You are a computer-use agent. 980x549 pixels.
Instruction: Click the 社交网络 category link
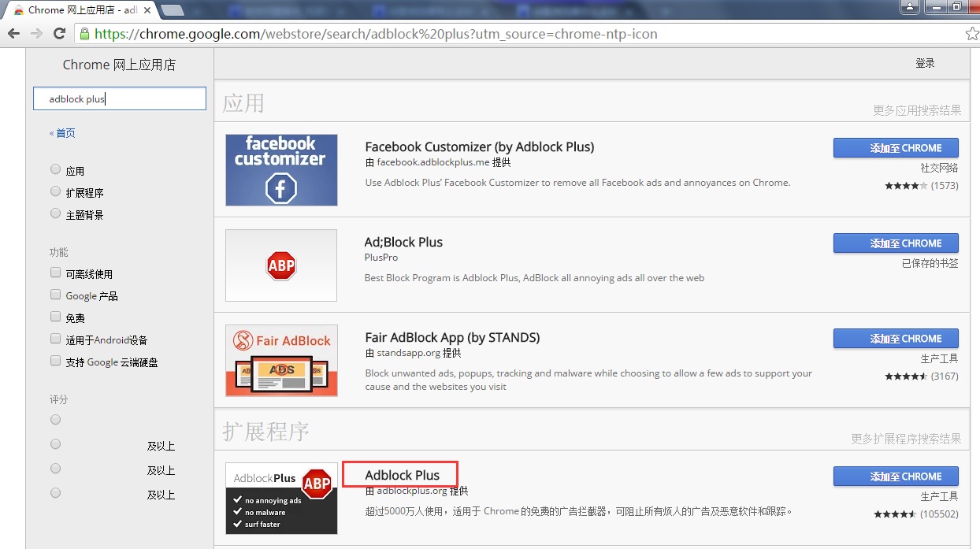tap(940, 168)
